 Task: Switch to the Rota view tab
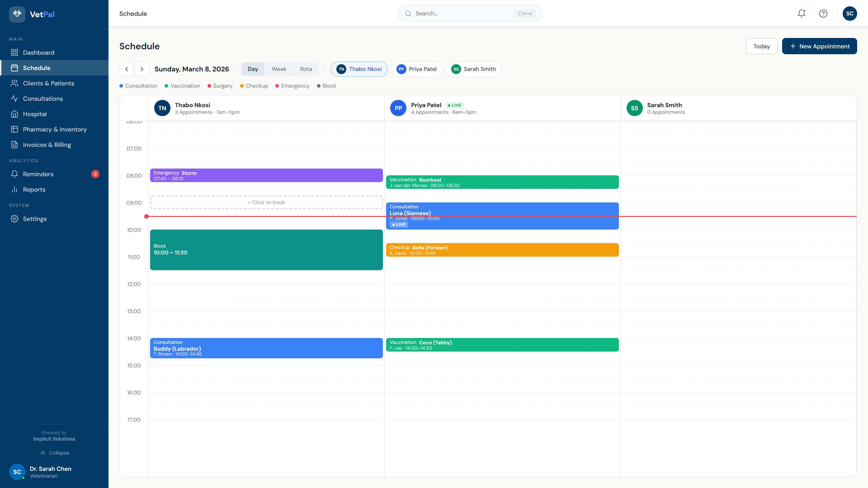(x=306, y=69)
